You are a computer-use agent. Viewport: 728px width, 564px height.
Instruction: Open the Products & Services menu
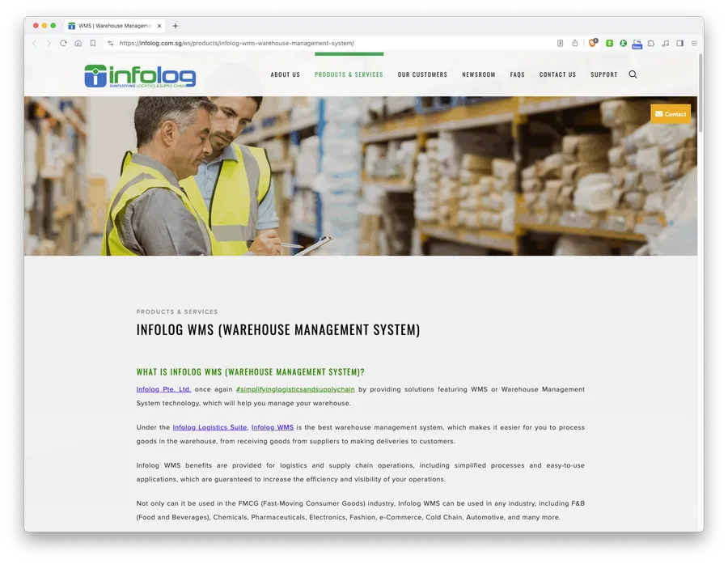coord(349,74)
